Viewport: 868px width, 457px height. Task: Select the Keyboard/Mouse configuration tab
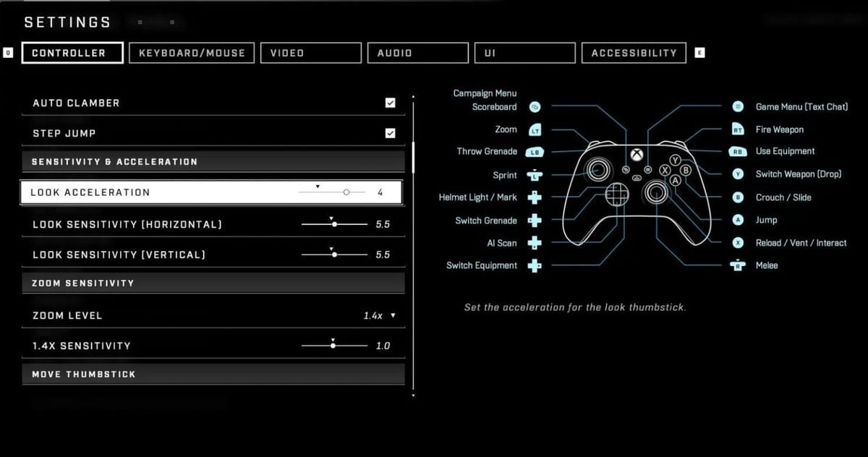(x=191, y=52)
